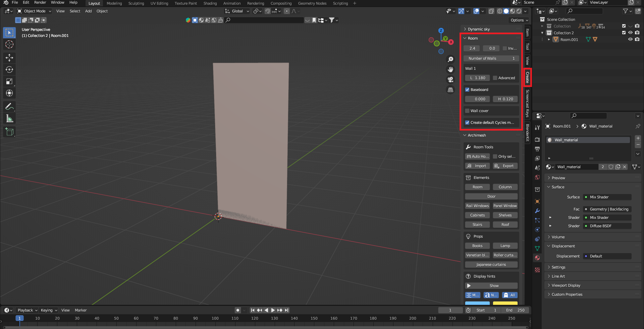Viewport: 644px width, 329px height.
Task: Toggle Collection 2 viewport visibility eye
Action: tap(630, 33)
